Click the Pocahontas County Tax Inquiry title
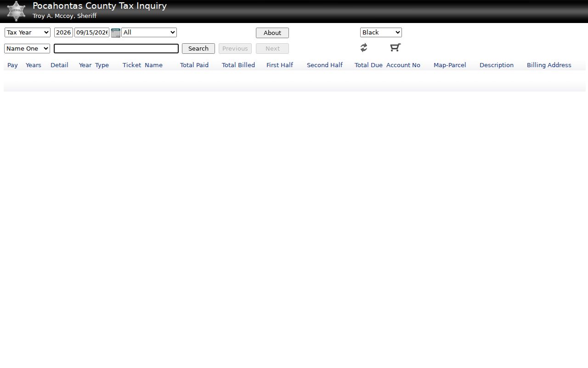588x368 pixels. [x=100, y=6]
